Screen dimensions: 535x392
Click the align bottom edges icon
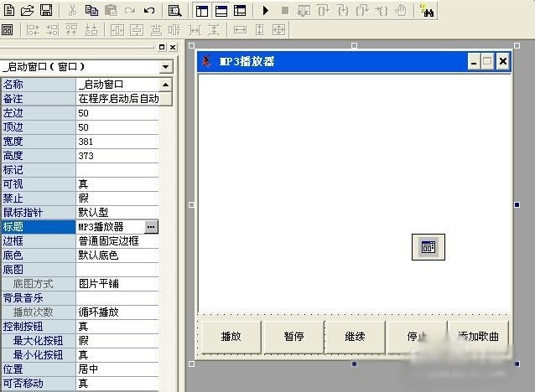pyautogui.click(x=91, y=30)
